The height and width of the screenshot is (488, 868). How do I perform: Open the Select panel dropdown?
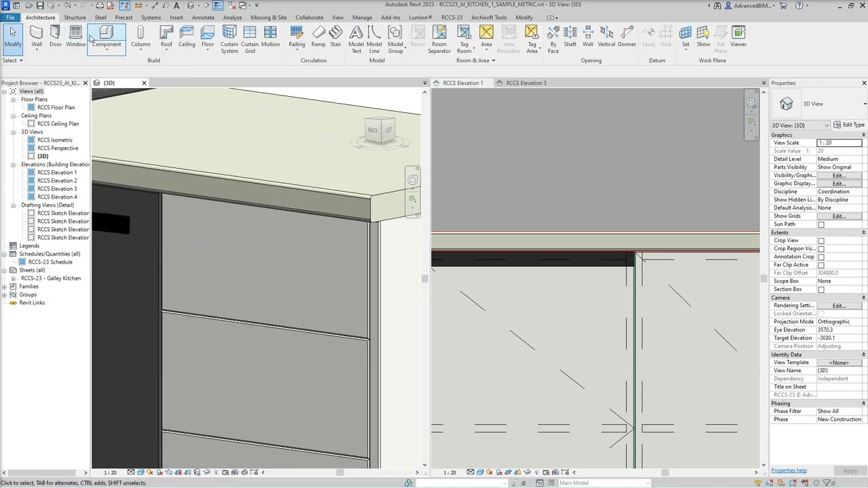(13, 60)
